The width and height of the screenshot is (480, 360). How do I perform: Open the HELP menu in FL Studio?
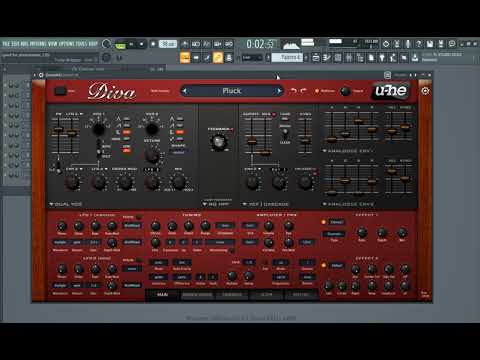tap(93, 44)
